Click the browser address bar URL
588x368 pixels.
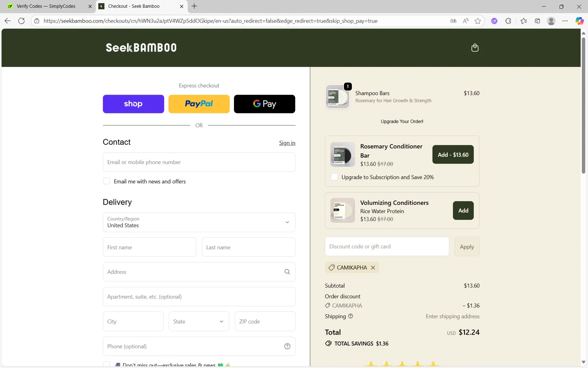coord(211,21)
